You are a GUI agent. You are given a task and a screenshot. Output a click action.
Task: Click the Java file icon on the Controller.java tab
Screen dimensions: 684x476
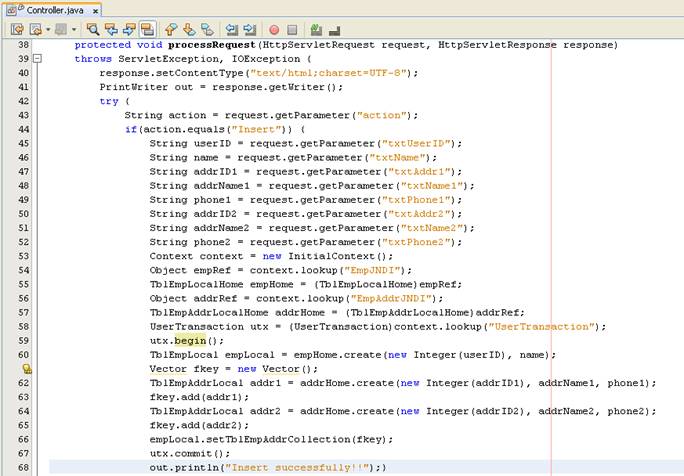(12, 10)
